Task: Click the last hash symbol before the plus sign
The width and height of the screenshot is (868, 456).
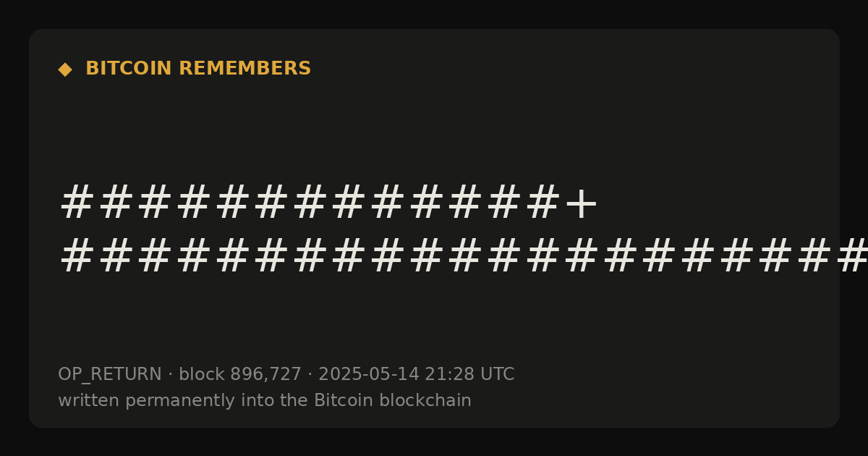Action: click(543, 203)
